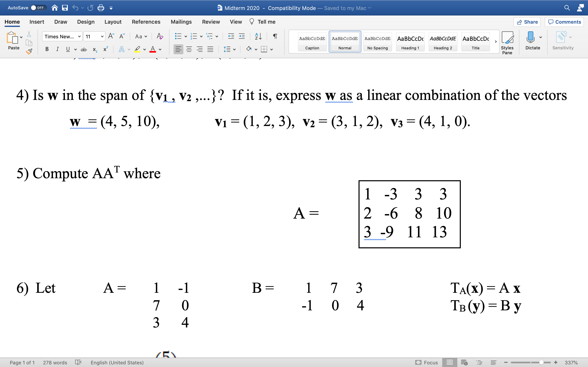Viewport: 588px width, 367px height.
Task: Click the Clear Formatting icon
Action: point(160,36)
